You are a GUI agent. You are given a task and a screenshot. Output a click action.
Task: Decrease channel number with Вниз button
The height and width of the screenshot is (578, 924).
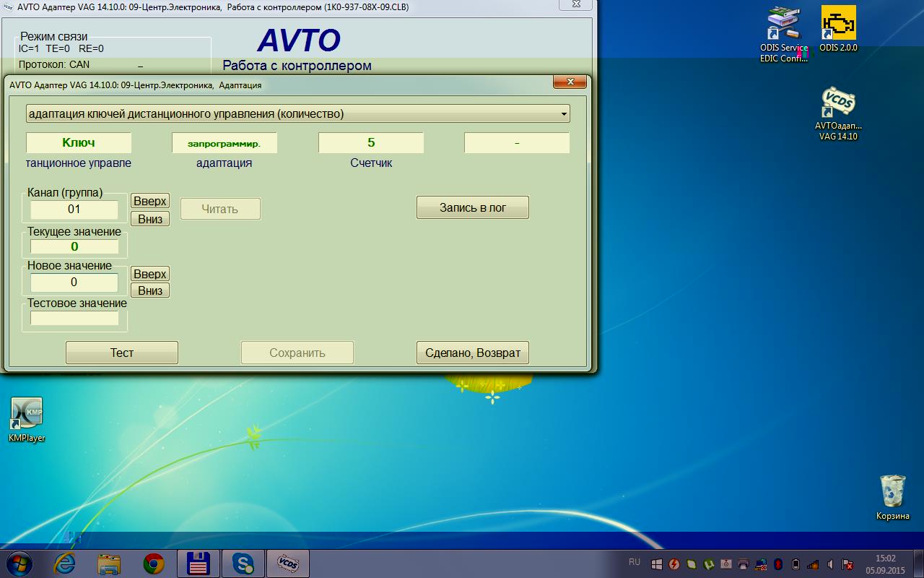(150, 218)
